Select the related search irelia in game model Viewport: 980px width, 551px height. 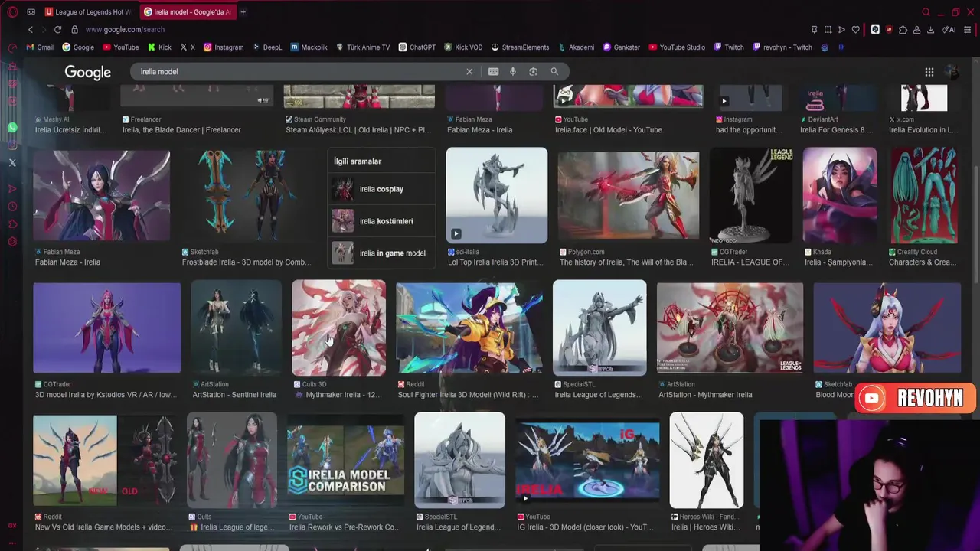point(381,253)
